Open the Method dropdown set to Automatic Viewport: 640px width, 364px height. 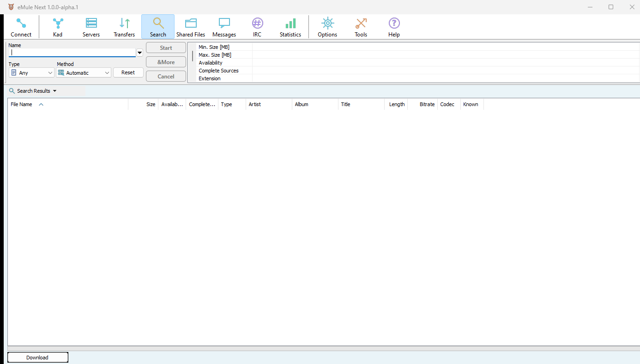pyautogui.click(x=84, y=73)
